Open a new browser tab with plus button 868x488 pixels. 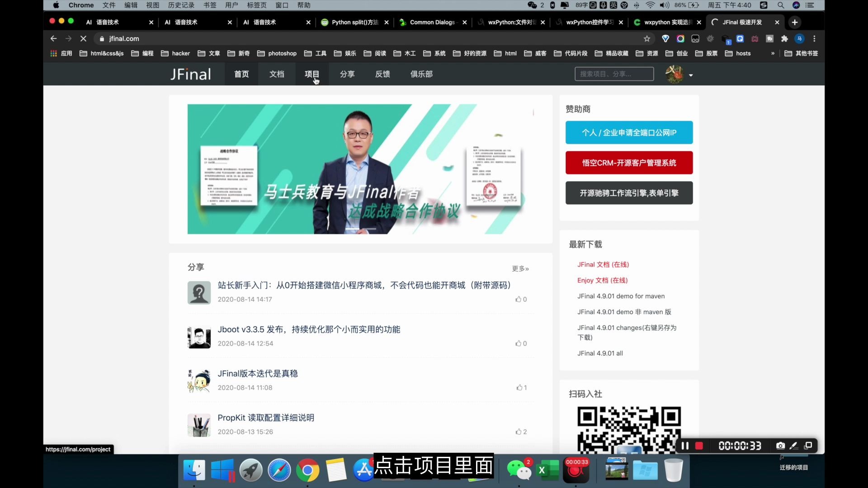795,22
